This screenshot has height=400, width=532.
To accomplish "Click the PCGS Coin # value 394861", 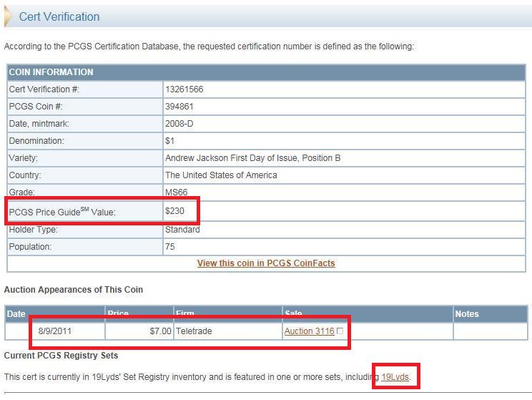I will click(179, 107).
